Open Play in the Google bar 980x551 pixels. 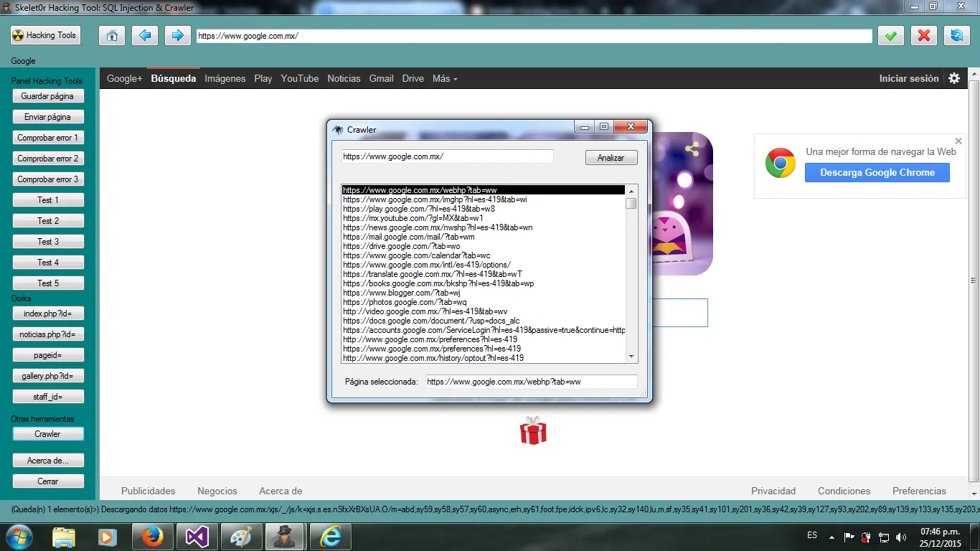[x=263, y=78]
